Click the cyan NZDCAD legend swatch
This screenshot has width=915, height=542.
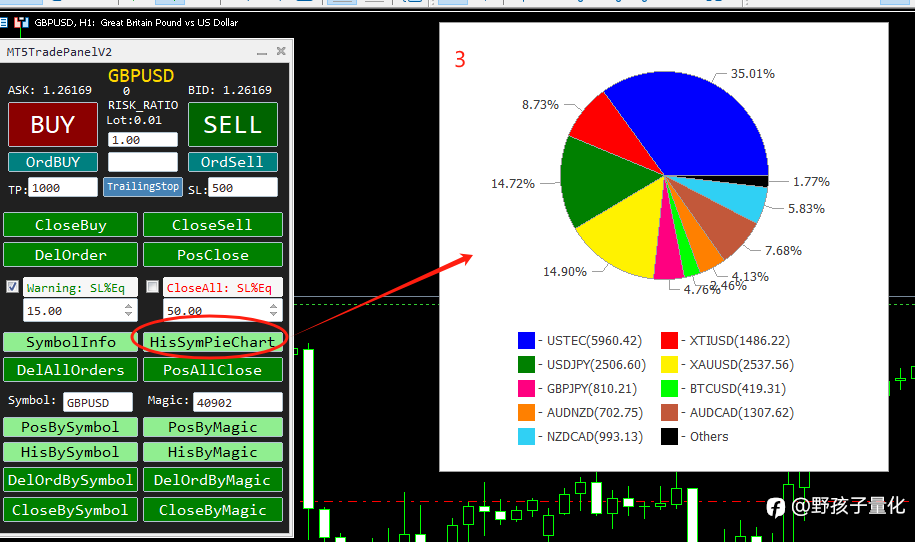526,436
